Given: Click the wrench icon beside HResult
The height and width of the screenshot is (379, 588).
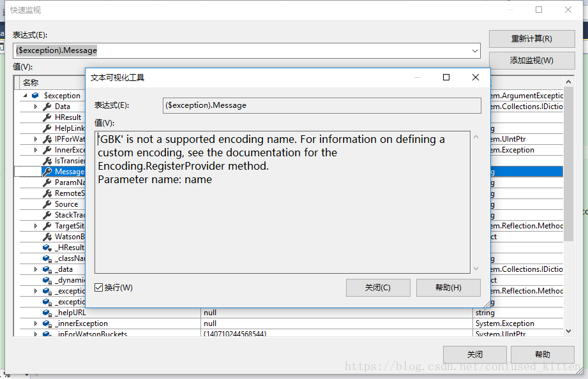Looking at the screenshot, I should click(x=47, y=117).
